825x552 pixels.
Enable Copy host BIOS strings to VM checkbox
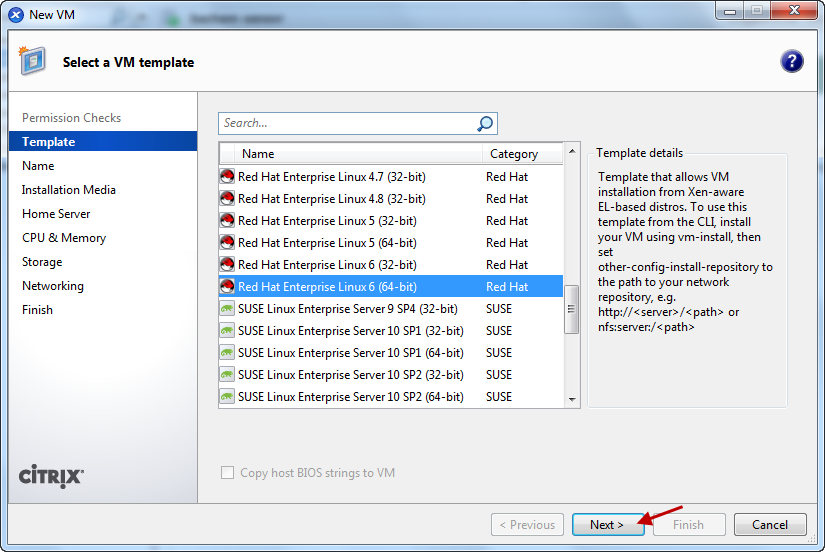coord(227,473)
